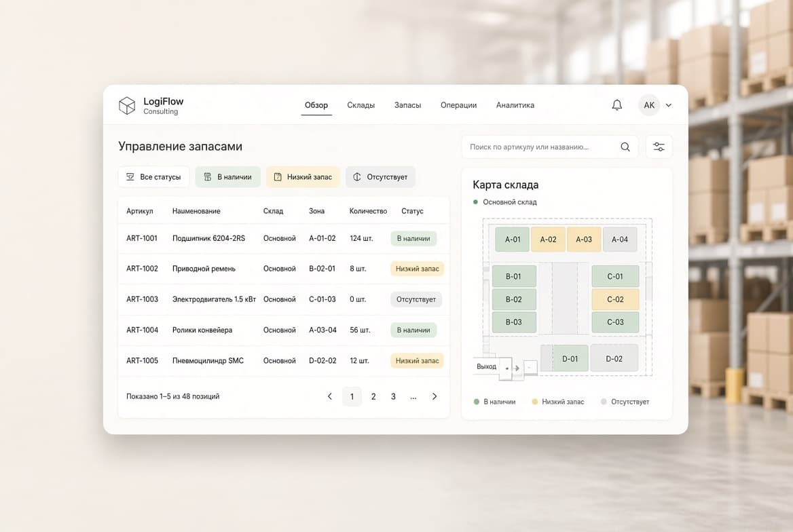This screenshot has width=793, height=532.
Task: Go to previous page arrow
Action: 330,396
